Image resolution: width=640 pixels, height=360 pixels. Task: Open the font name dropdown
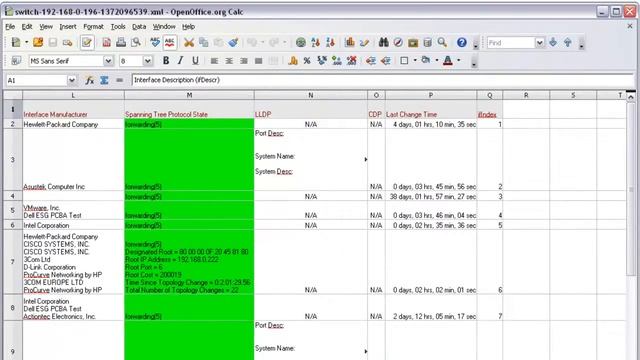(x=108, y=61)
